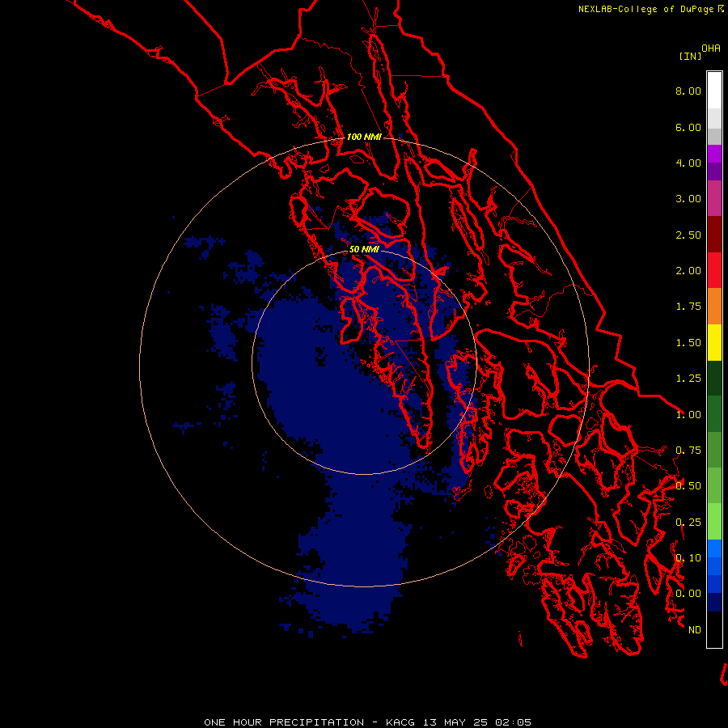
Task: Click the 0.00 legend value
Action: coord(688,594)
